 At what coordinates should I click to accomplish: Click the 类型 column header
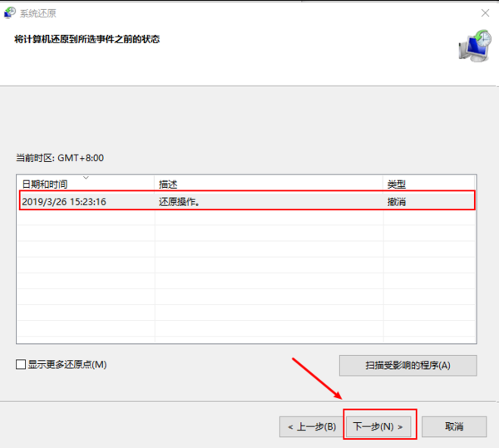[x=429, y=184]
